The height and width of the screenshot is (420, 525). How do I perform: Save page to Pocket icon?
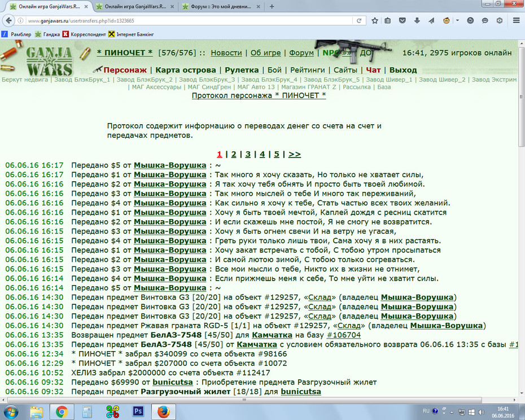coord(402,20)
